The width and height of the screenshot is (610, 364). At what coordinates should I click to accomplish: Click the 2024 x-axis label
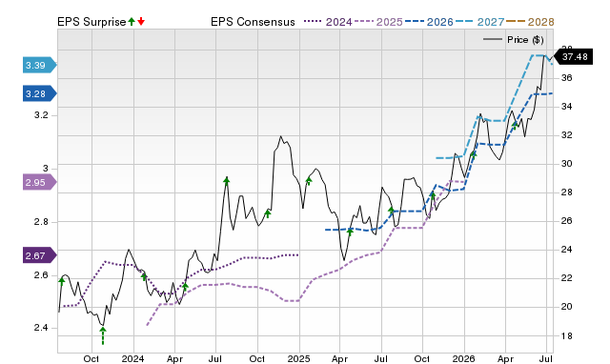[x=133, y=358]
